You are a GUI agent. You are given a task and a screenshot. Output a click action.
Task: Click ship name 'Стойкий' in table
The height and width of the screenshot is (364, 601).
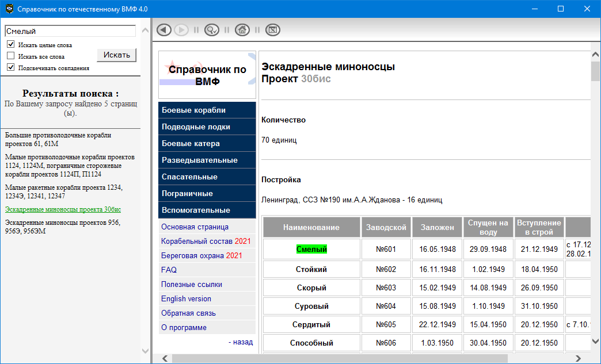tap(311, 270)
